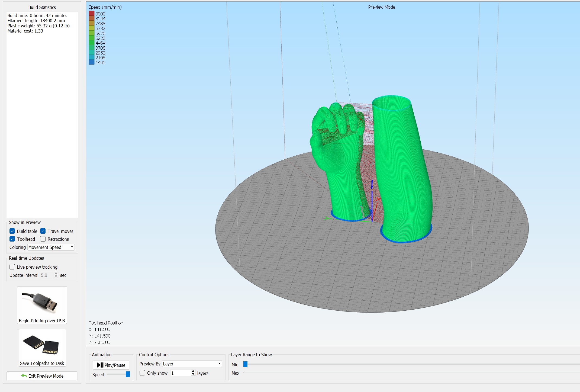
Task: Click the 'Build time: 0 hours 42 minutes' text
Action: pyautogui.click(x=37, y=15)
